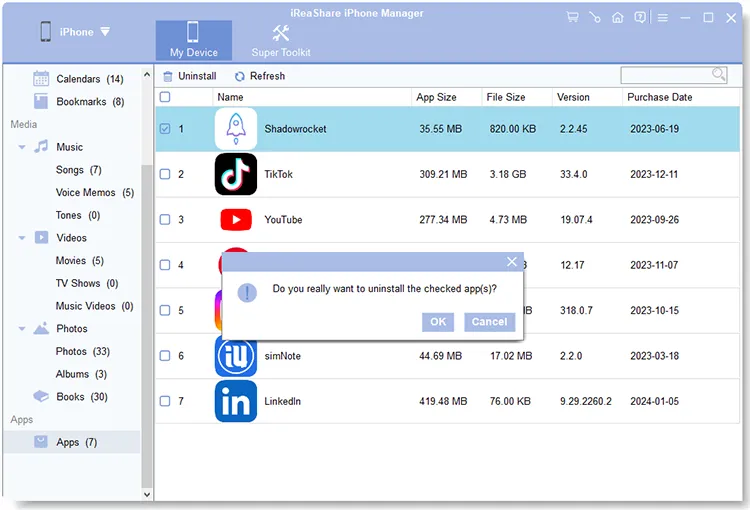The width and height of the screenshot is (750, 510).
Task: Click the Books icon in sidebar
Action: [x=41, y=396]
